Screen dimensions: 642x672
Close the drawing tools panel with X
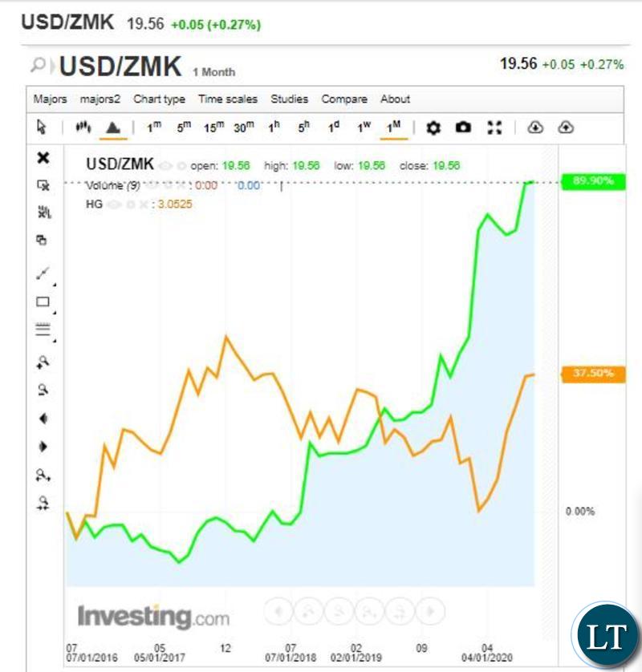43,158
